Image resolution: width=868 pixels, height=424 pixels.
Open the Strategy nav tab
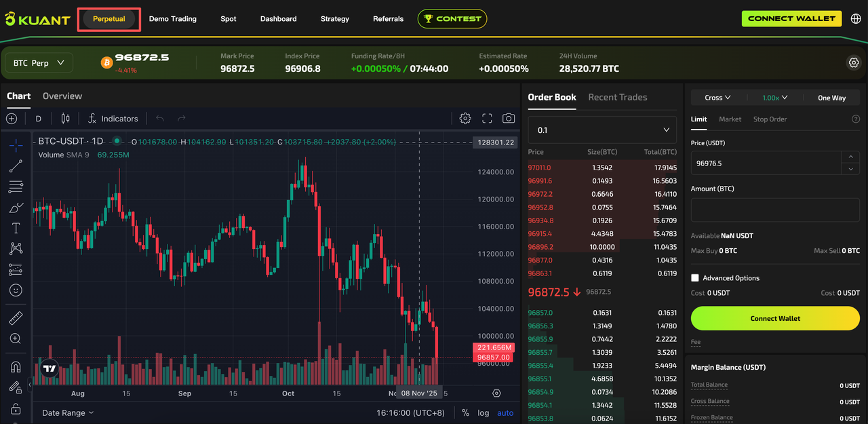coord(335,19)
